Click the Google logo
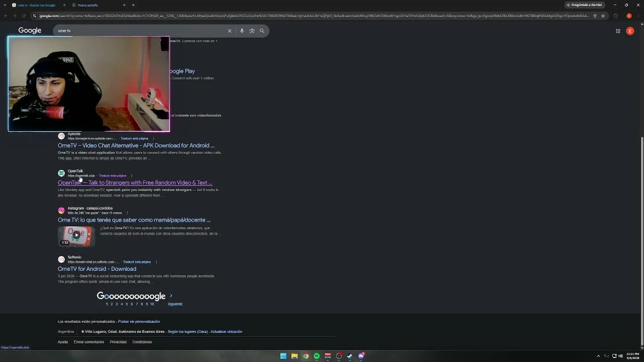The width and height of the screenshot is (644, 362). coord(30,31)
